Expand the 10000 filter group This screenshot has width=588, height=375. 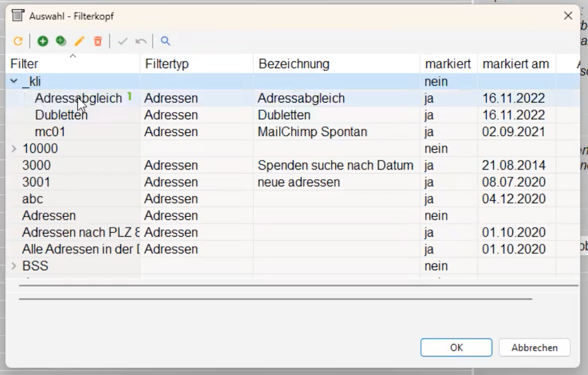pos(14,149)
